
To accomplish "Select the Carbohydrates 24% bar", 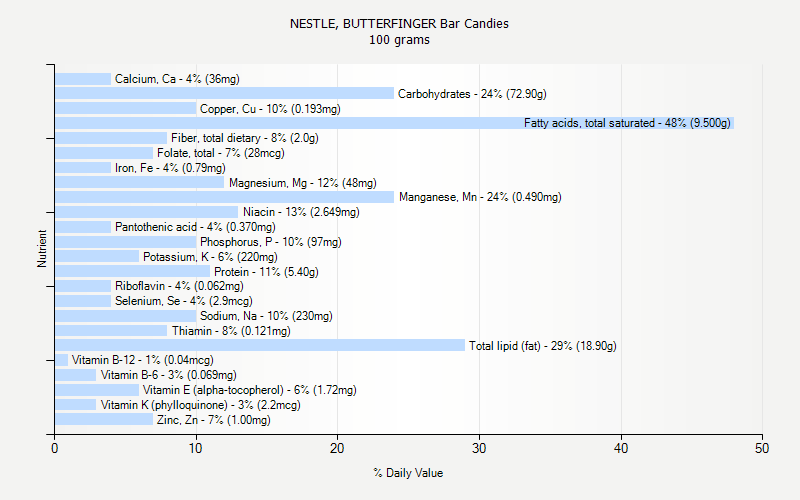I will pos(224,93).
